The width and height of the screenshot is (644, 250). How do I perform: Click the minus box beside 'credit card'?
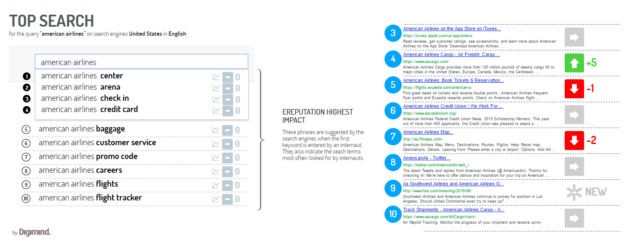coord(228,111)
